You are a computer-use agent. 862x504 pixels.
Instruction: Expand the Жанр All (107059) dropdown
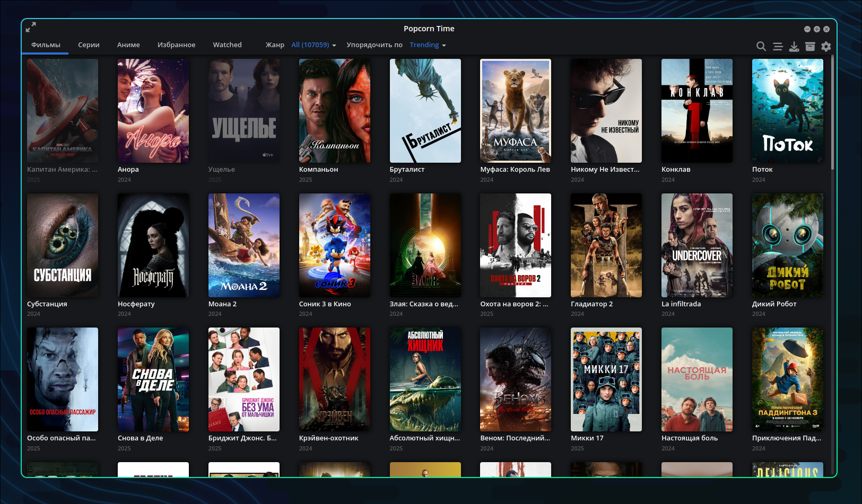click(x=314, y=45)
